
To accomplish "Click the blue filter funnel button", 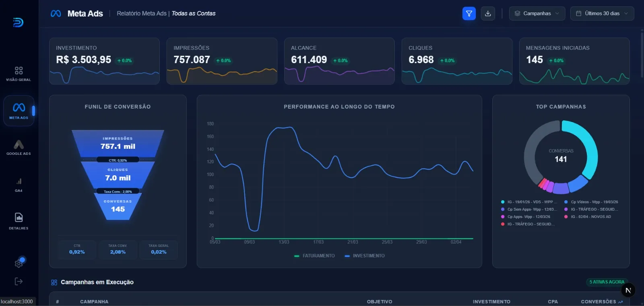I will coord(469,13).
